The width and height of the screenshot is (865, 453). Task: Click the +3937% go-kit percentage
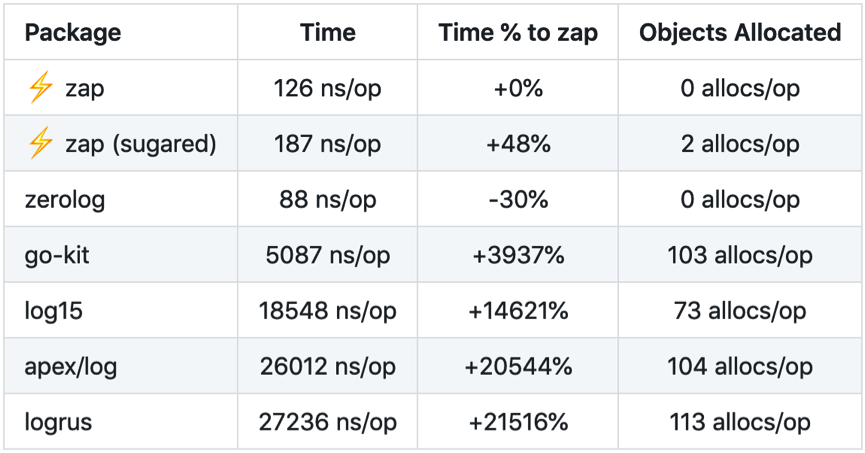pyautogui.click(x=518, y=255)
